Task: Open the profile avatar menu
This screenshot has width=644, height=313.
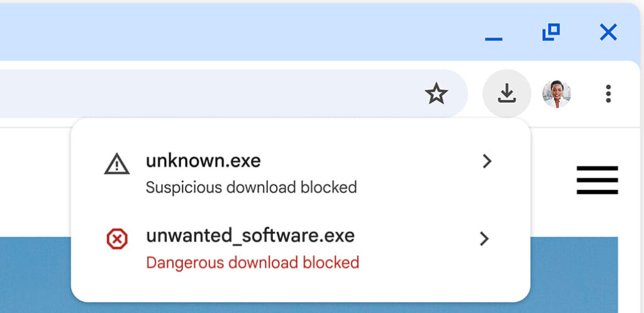Action: click(557, 94)
